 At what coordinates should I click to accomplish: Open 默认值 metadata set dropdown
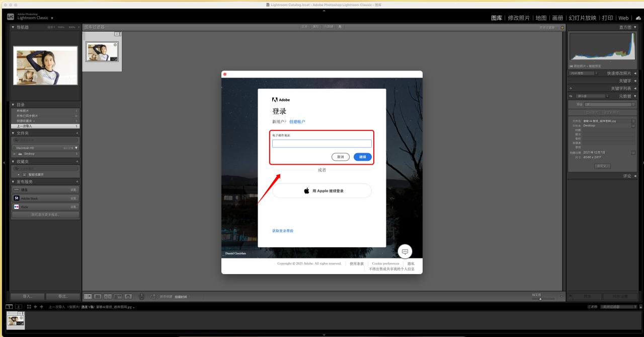pyautogui.click(x=593, y=96)
